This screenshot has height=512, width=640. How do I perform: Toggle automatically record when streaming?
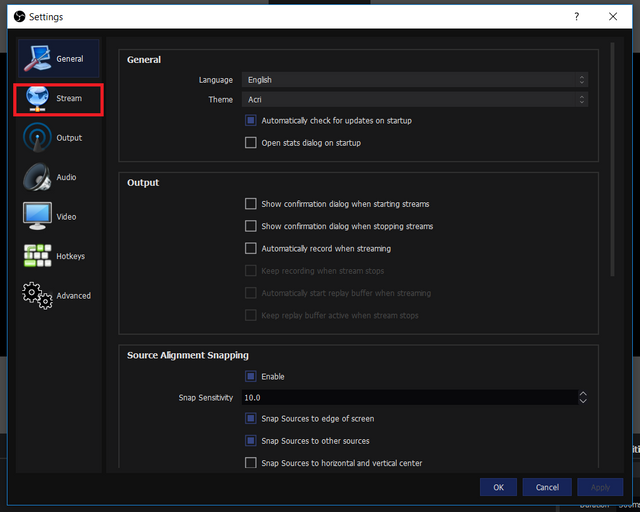coord(251,248)
